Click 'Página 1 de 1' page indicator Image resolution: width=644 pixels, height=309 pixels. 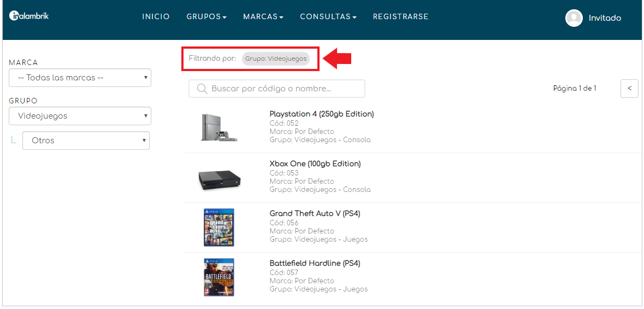coord(575,89)
